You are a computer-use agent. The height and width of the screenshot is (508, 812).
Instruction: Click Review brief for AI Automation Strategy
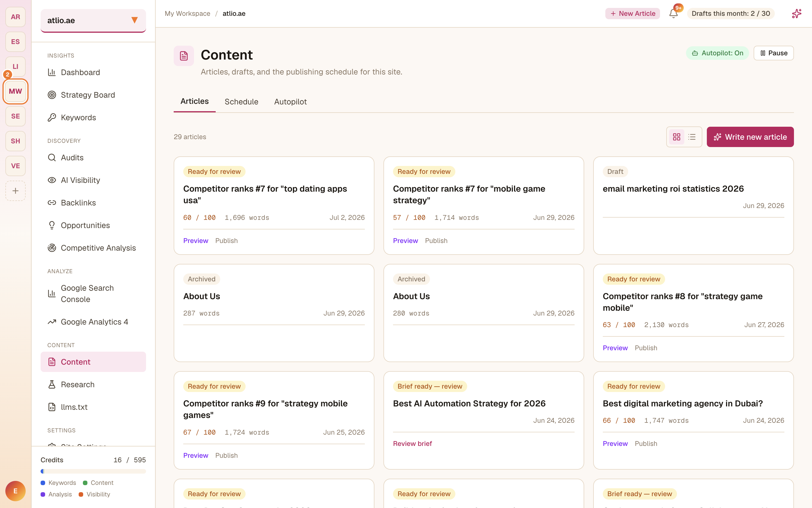tap(412, 443)
